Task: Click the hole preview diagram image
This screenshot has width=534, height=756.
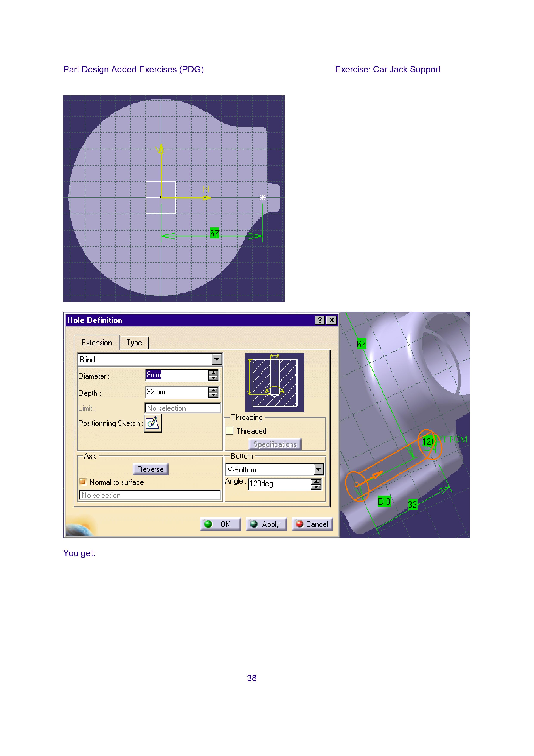Action: coord(274,382)
